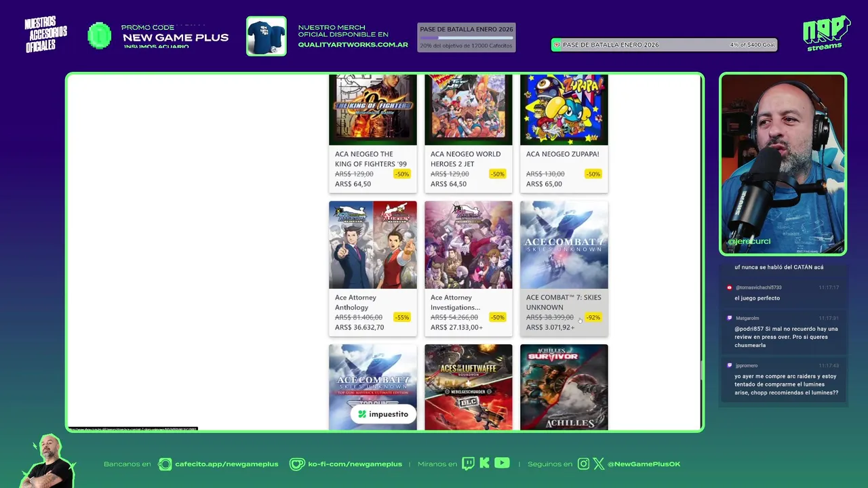Click the X (Twitter) icon in footer
The height and width of the screenshot is (488, 868).
(599, 464)
